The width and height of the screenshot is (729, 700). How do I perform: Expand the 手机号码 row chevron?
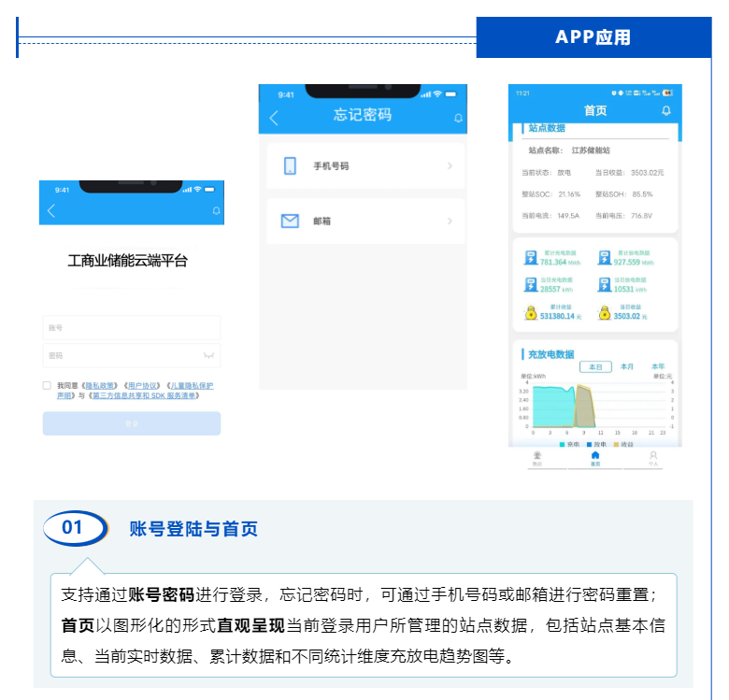tap(450, 165)
